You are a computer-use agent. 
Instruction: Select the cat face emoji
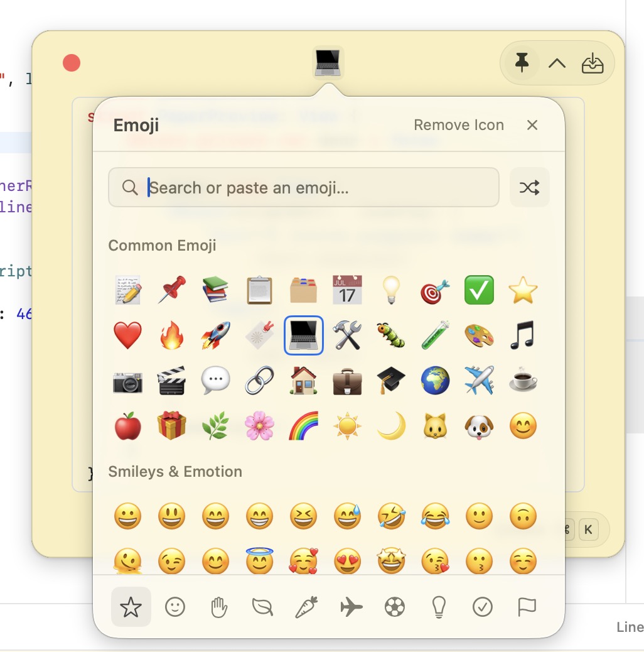pos(435,426)
